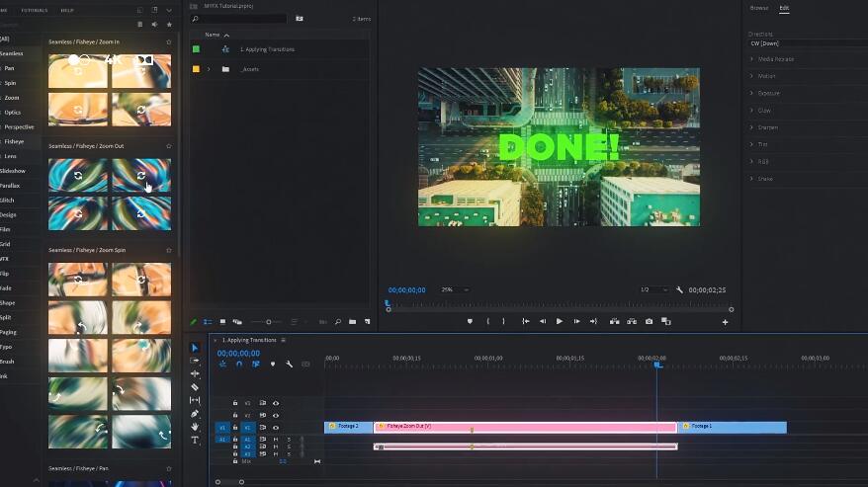The image size is (868, 487).
Task: Click the Export Frame camera icon
Action: click(x=649, y=321)
